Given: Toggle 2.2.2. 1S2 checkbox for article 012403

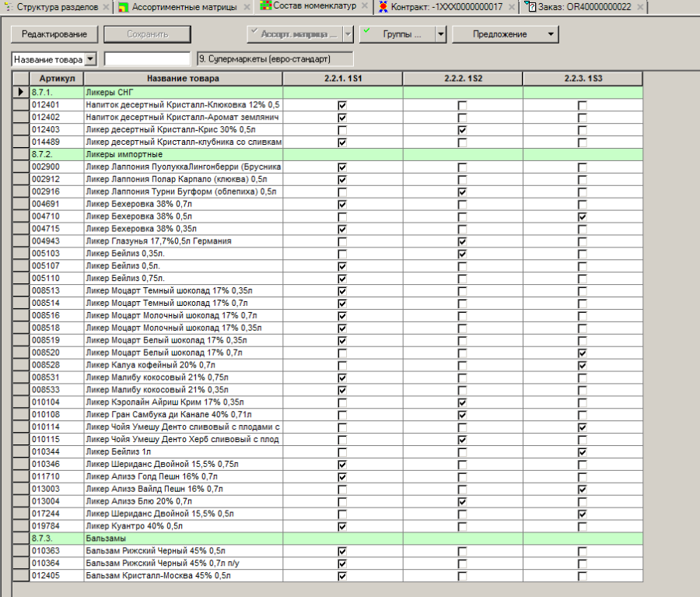Looking at the screenshot, I should coord(463,130).
